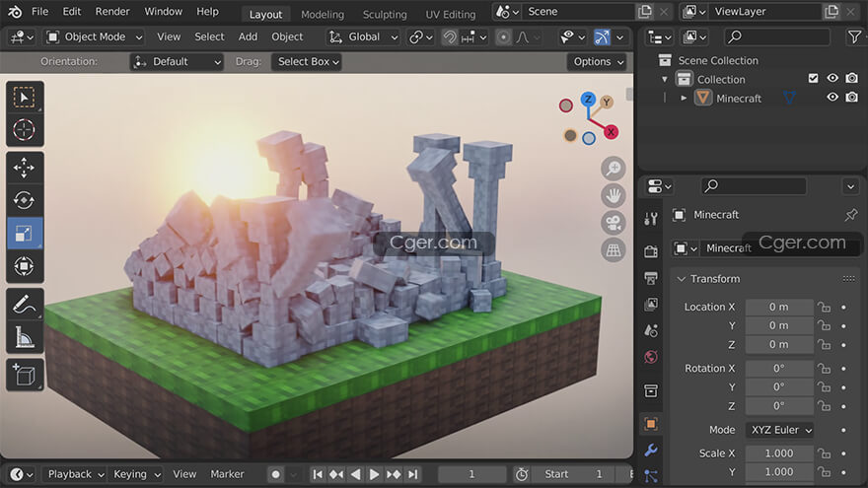Open the Drag Select Box dropdown
Viewport: 868px width, 488px height.
coord(306,62)
